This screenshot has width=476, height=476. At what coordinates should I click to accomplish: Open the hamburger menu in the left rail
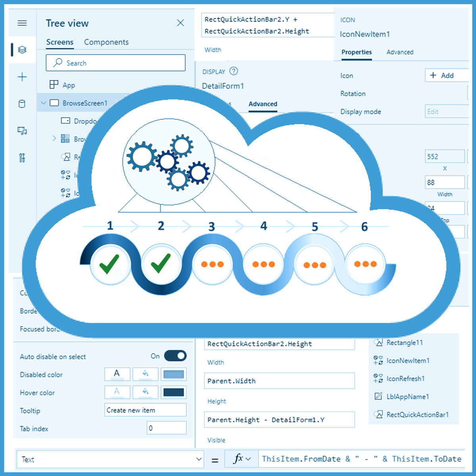[x=22, y=23]
